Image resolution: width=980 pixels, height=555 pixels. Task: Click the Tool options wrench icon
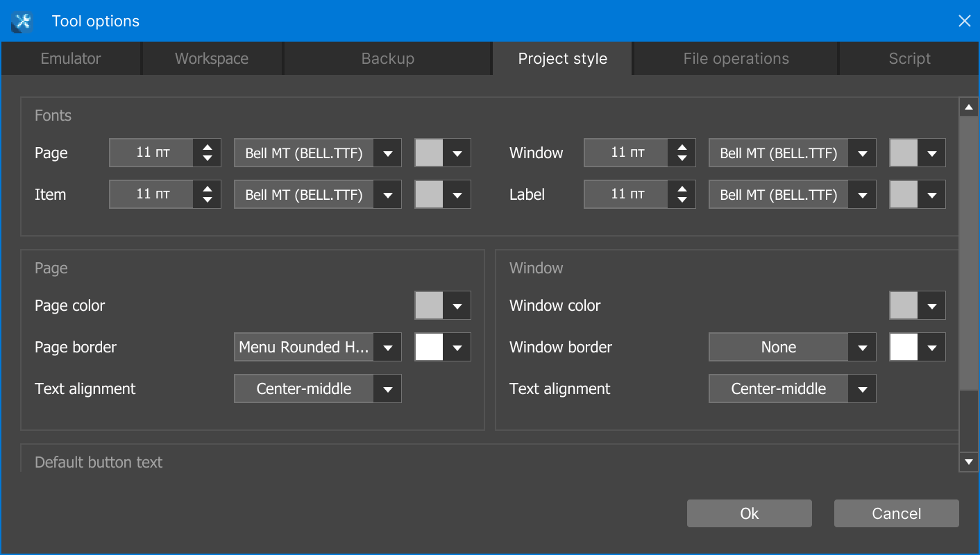(x=22, y=22)
